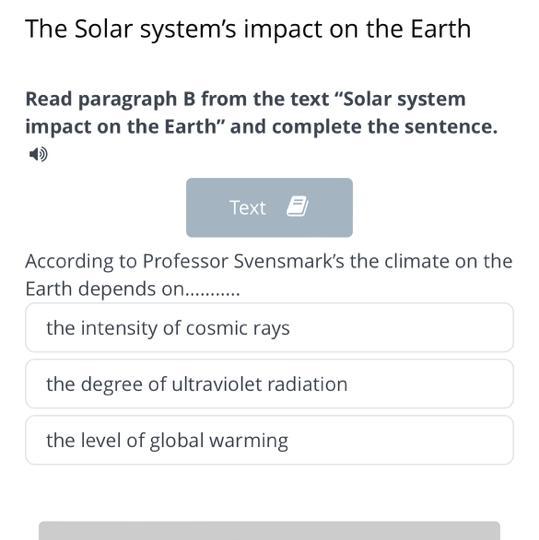
Task: Click the phrase "cosmic rays" in the first option
Action: [238, 328]
